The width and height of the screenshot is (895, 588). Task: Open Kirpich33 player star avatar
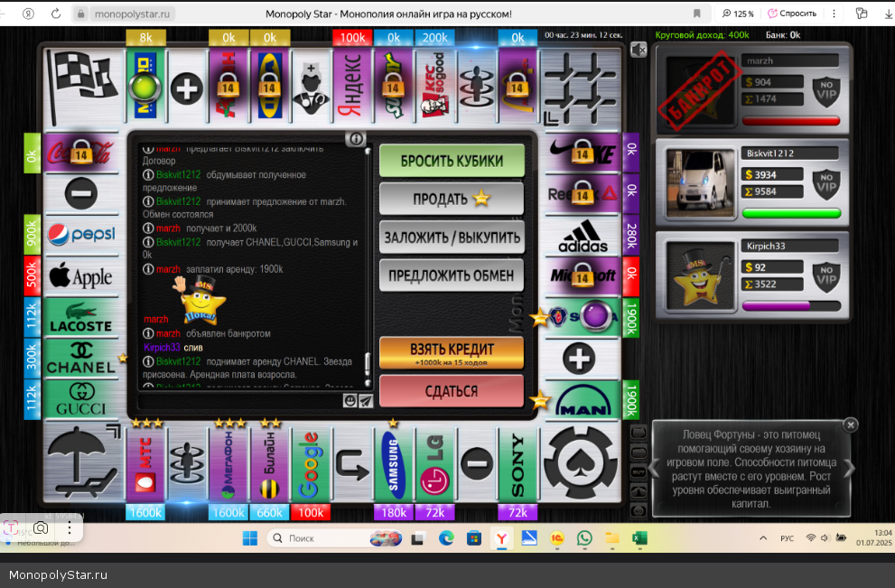[x=700, y=276]
